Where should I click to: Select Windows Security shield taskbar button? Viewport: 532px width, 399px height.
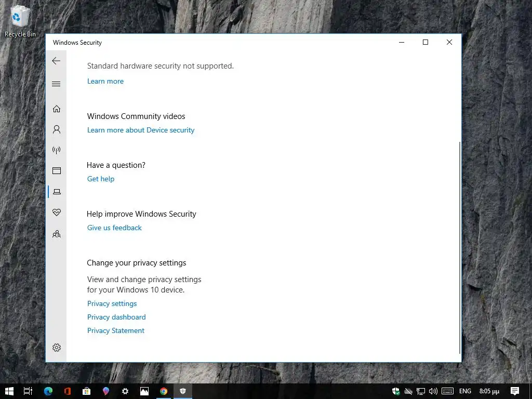point(183,391)
